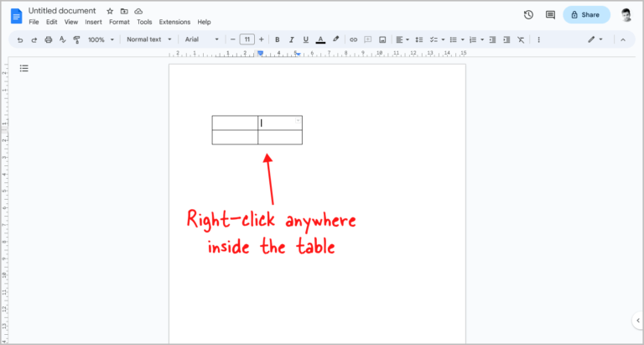Decrease font size with minus button
This screenshot has width=644, height=345.
click(233, 39)
